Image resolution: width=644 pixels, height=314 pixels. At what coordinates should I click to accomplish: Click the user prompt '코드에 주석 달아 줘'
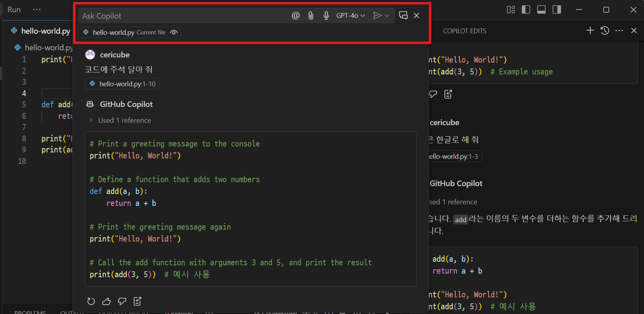click(x=119, y=70)
